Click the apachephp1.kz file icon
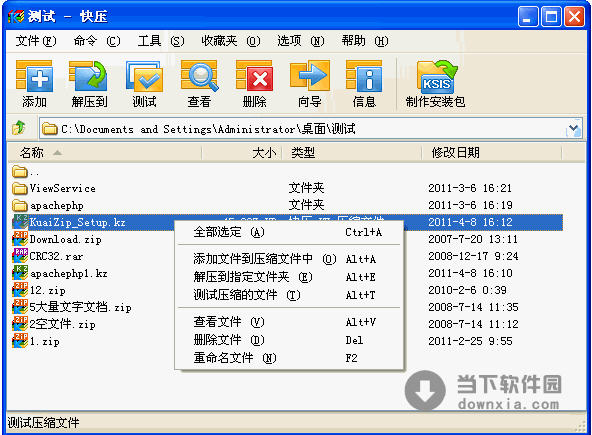Viewport: 592px width, 435px height. click(20, 273)
